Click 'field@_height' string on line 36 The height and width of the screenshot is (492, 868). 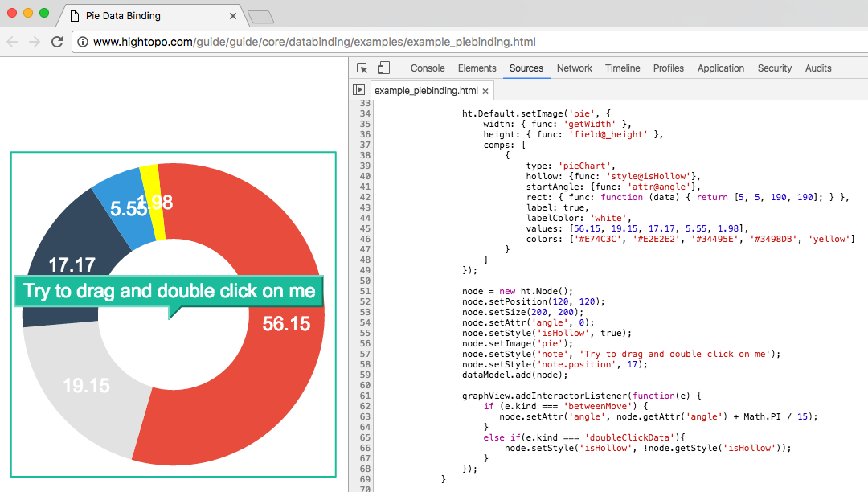point(608,134)
